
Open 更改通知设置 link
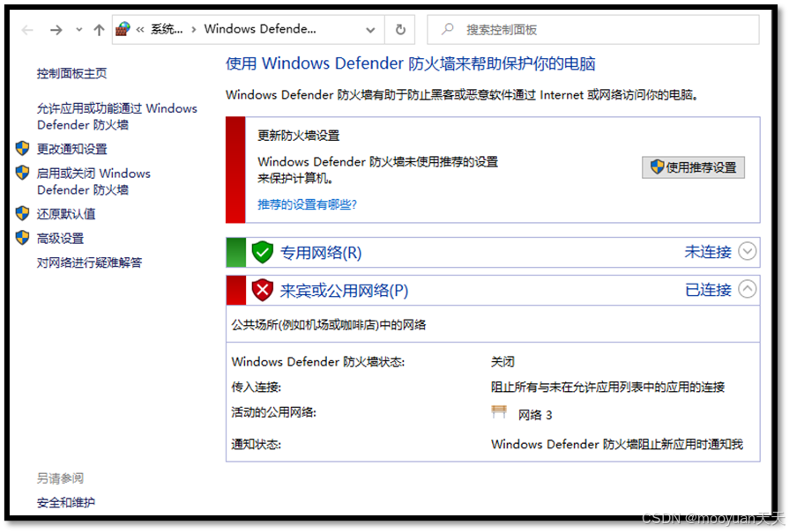(x=72, y=149)
